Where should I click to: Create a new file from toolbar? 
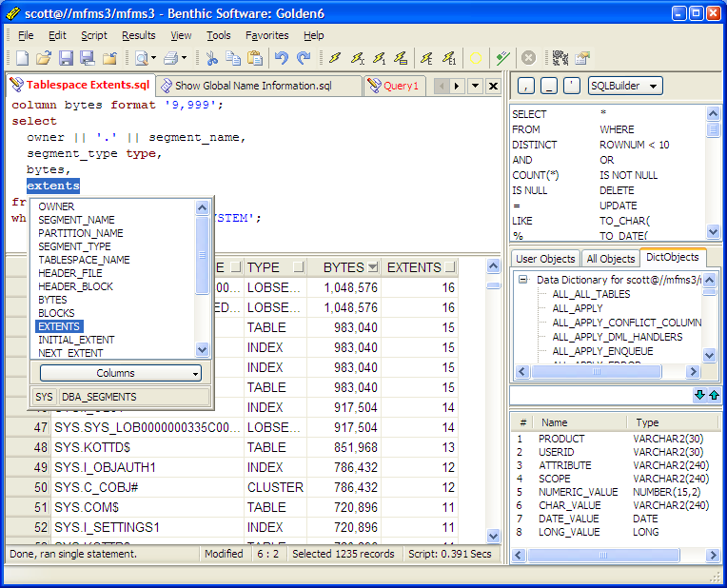click(x=22, y=59)
